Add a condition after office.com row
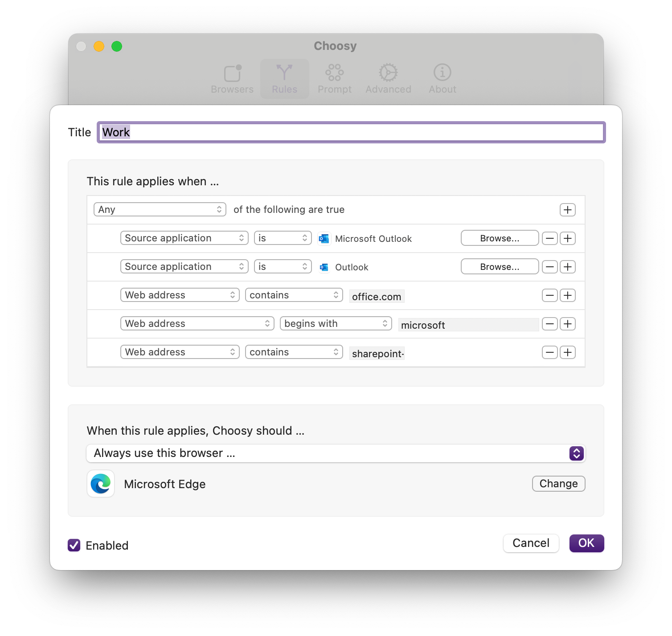This screenshot has height=636, width=672. 568,295
